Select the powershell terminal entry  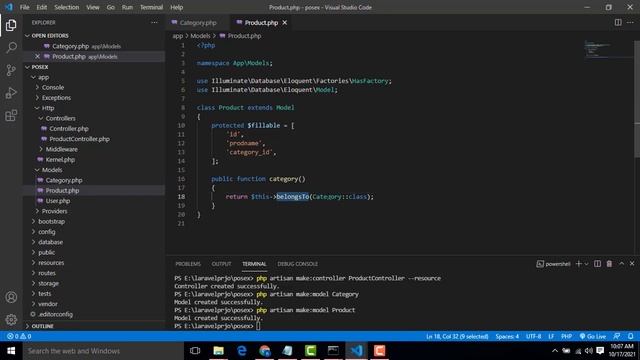coord(553,264)
